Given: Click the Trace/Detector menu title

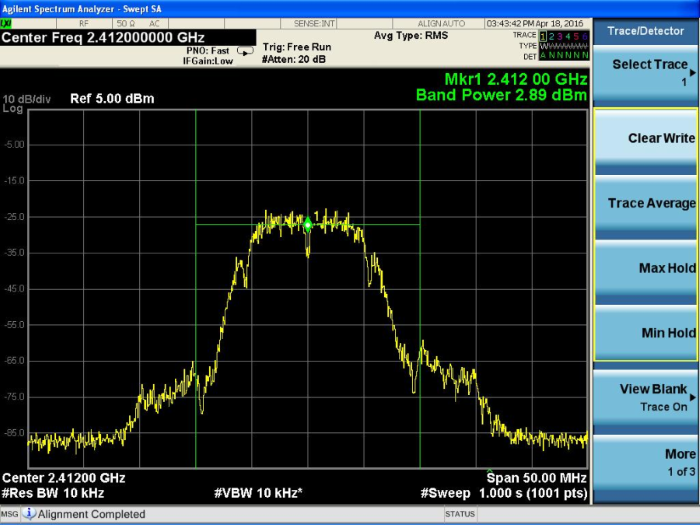Looking at the screenshot, I should click(646, 31).
